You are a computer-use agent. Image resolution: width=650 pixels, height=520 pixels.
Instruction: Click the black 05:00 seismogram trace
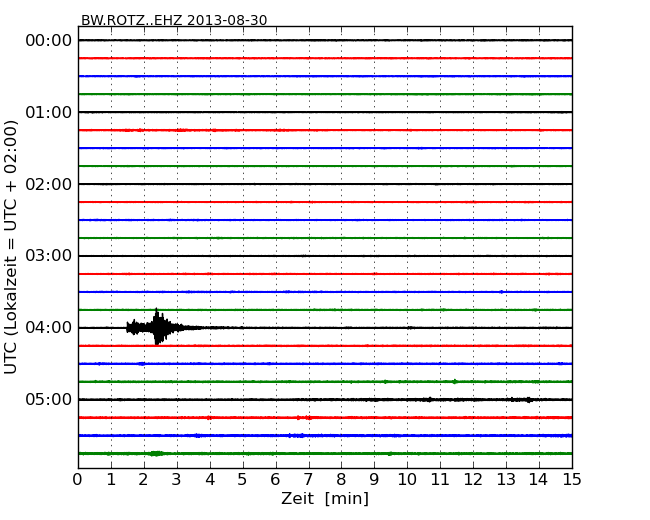pos(325,399)
